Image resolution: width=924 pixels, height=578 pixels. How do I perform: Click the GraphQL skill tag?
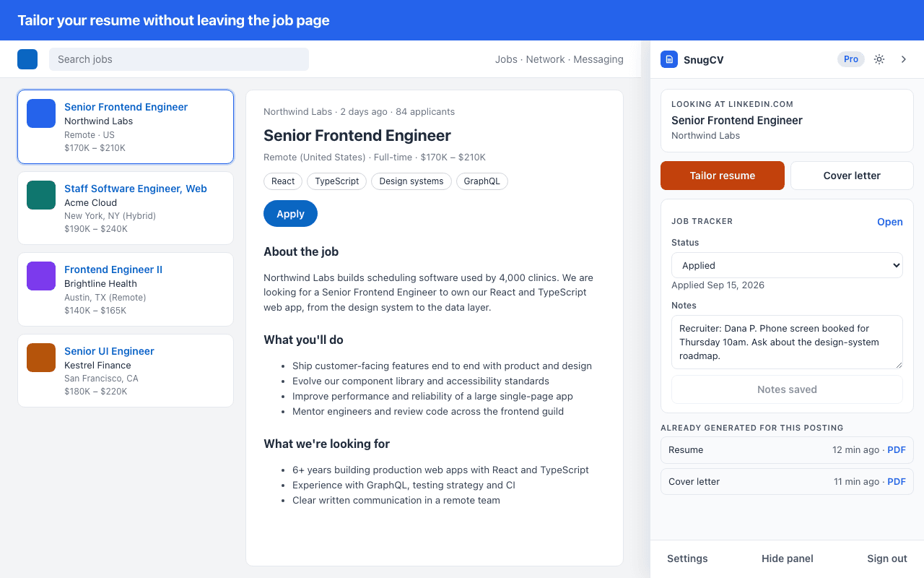(x=482, y=181)
